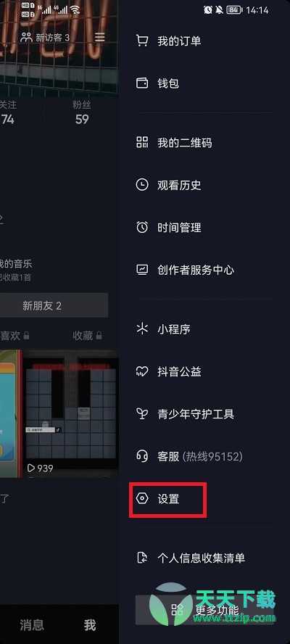Switch to the 消息 messages tab

(32, 625)
